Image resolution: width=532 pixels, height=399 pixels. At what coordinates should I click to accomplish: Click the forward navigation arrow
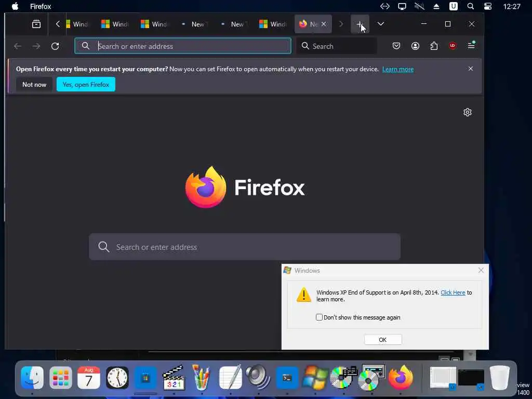36,46
